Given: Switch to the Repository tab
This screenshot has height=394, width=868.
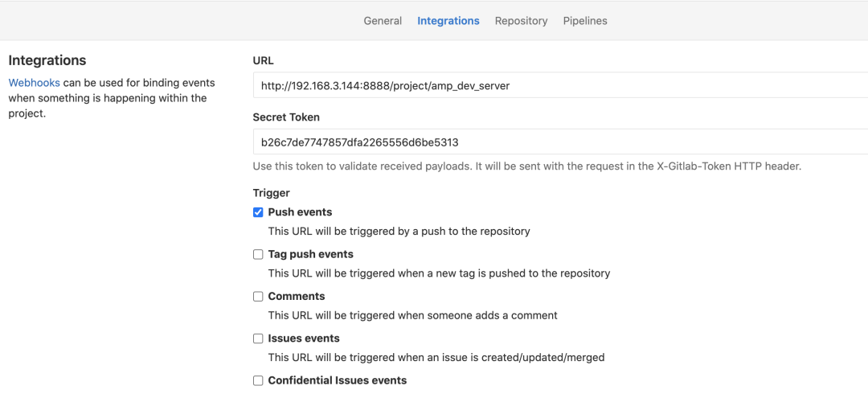Looking at the screenshot, I should (521, 21).
